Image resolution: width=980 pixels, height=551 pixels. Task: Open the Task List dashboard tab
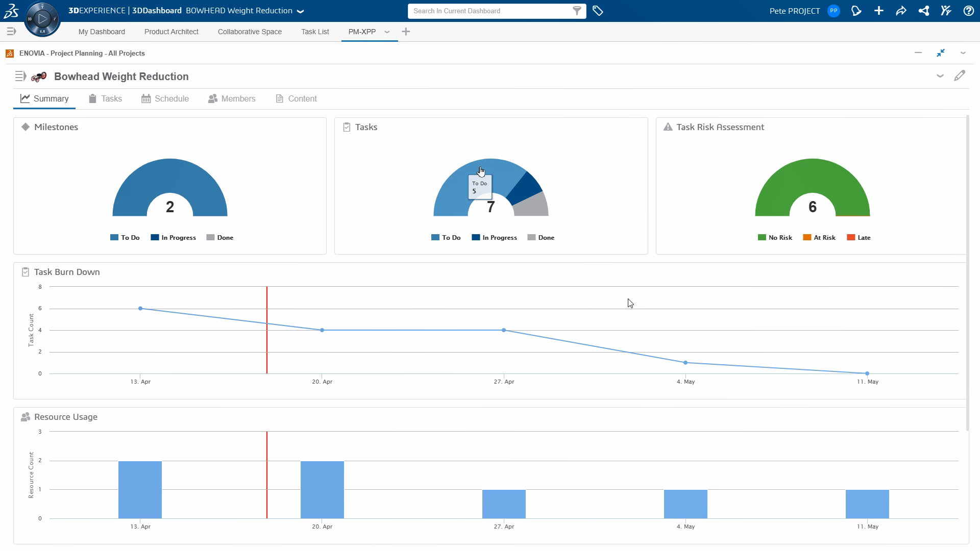click(x=315, y=32)
